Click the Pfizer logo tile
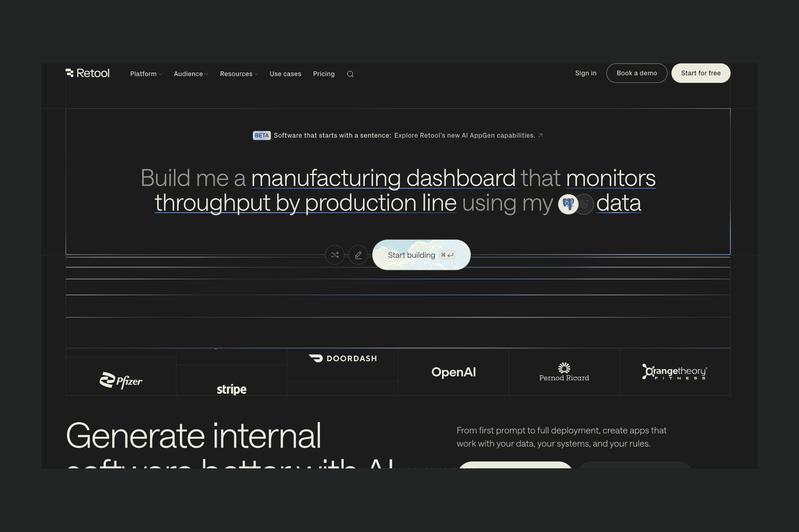Viewport: 799px width, 532px height. (121, 380)
